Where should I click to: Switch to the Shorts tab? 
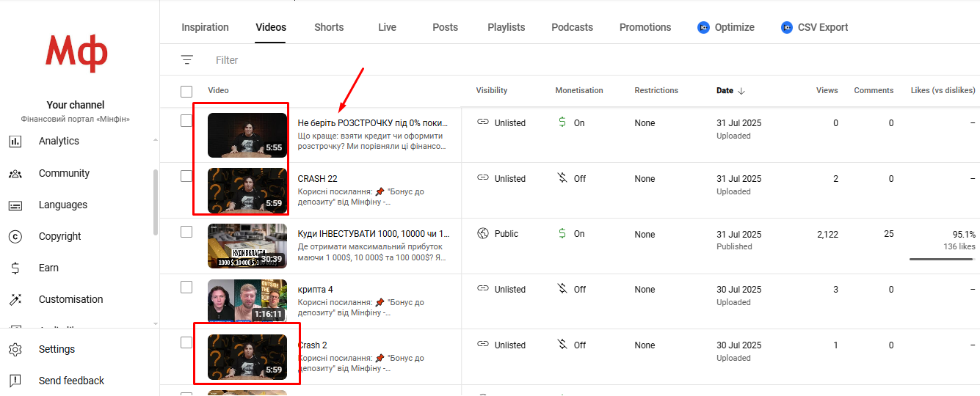pyautogui.click(x=329, y=27)
